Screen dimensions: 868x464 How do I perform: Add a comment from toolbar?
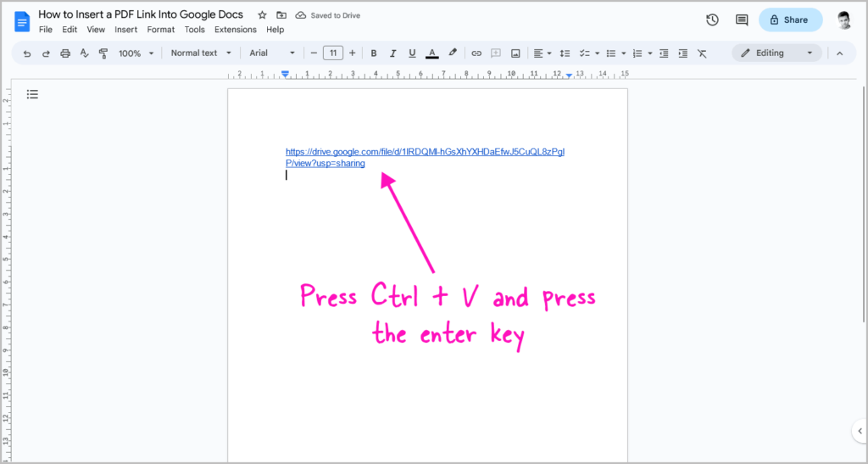point(496,53)
